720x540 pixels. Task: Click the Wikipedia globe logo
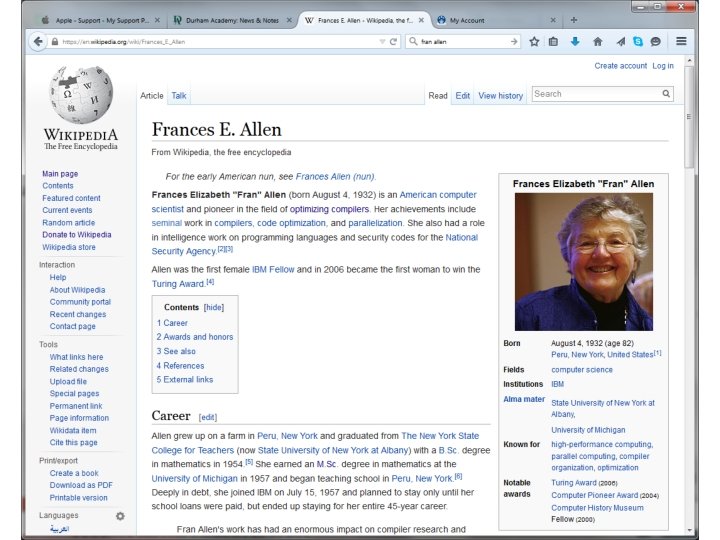click(81, 95)
